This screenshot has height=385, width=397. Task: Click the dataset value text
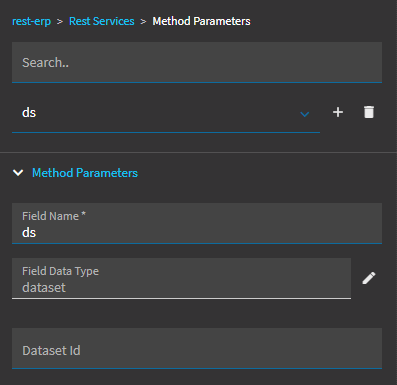44,287
